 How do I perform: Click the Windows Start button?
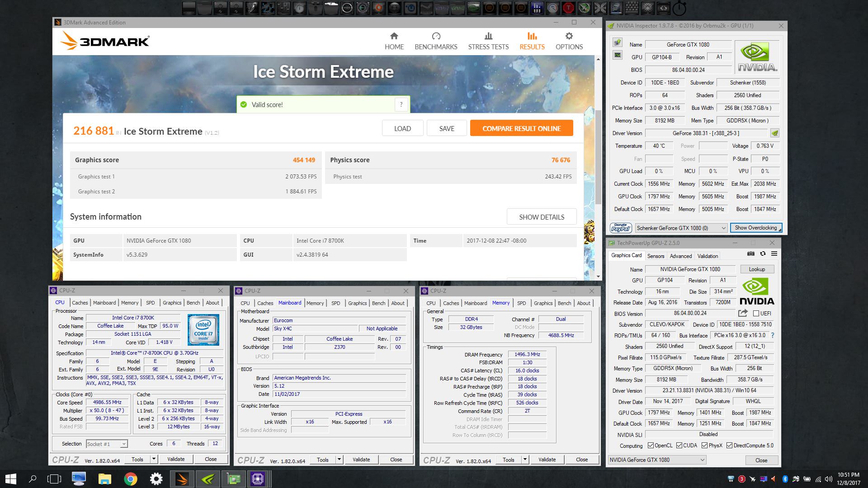tap(11, 479)
